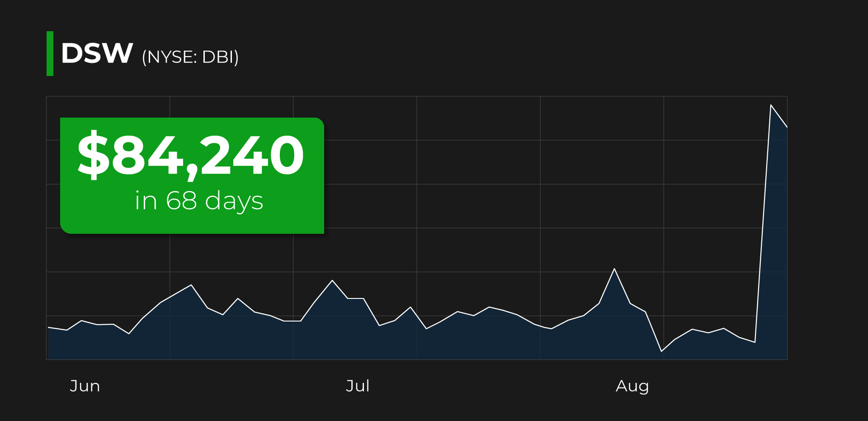The width and height of the screenshot is (868, 421).
Task: Click the DSW company title
Action: (x=97, y=53)
